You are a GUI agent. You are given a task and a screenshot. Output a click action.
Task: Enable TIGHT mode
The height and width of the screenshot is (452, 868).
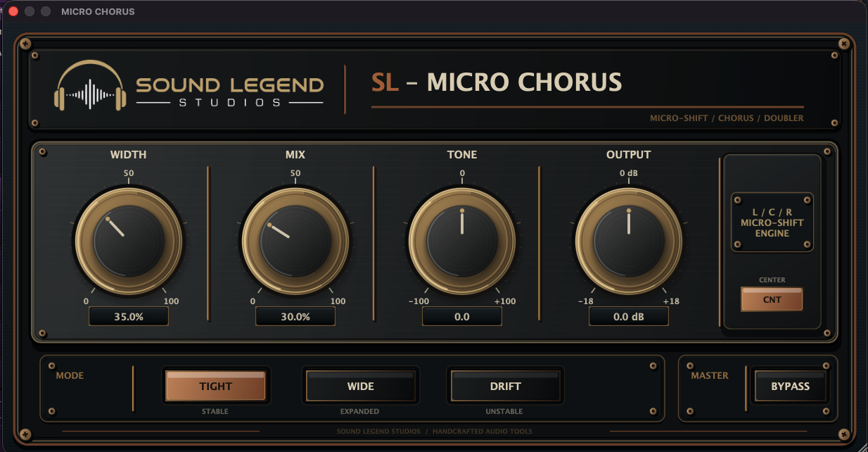coord(215,386)
